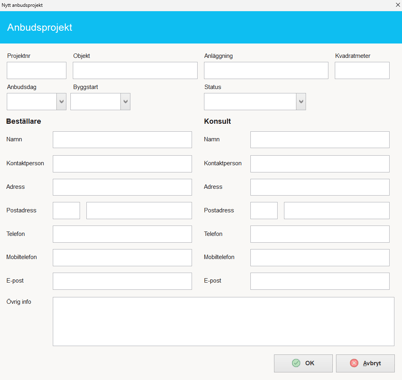Click the Beställare Mobiltelefon field
Viewport: 402px width, 380px height.
tap(122, 258)
